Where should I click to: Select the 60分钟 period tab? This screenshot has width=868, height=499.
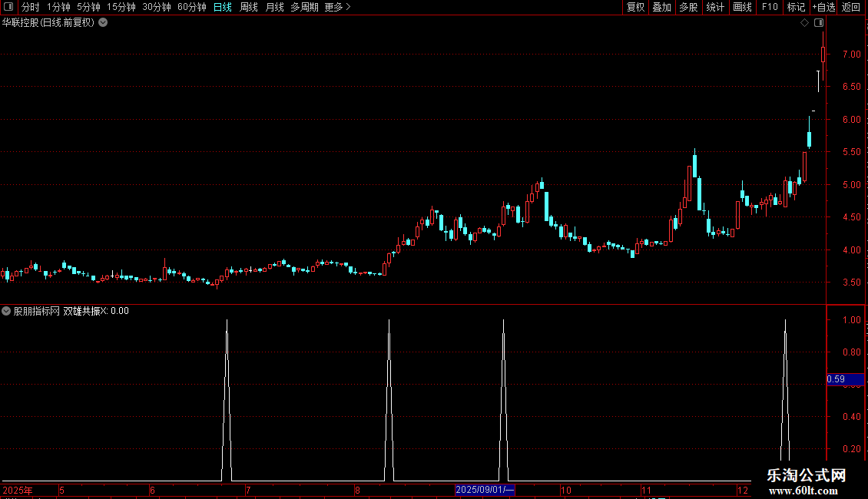click(x=191, y=7)
